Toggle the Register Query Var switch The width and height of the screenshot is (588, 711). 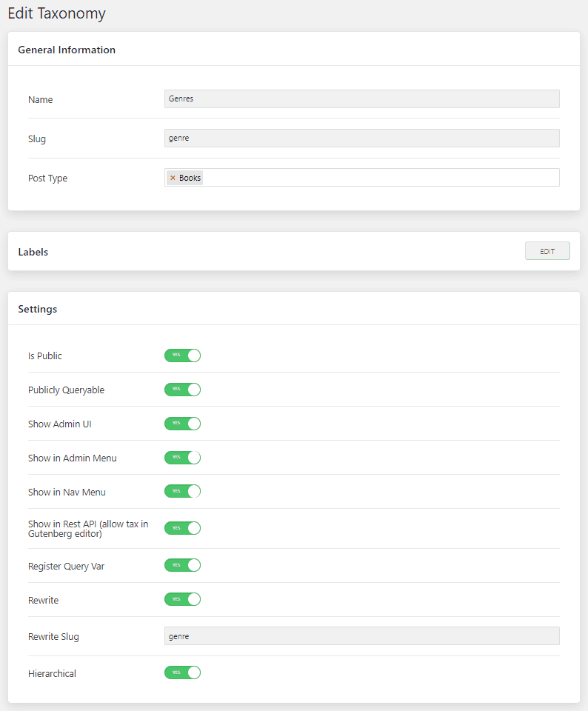pos(182,565)
